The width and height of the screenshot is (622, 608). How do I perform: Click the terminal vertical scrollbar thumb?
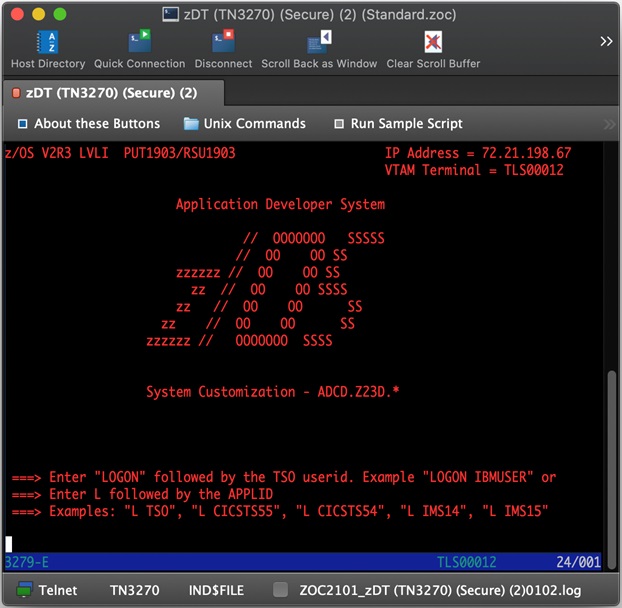(x=612, y=470)
